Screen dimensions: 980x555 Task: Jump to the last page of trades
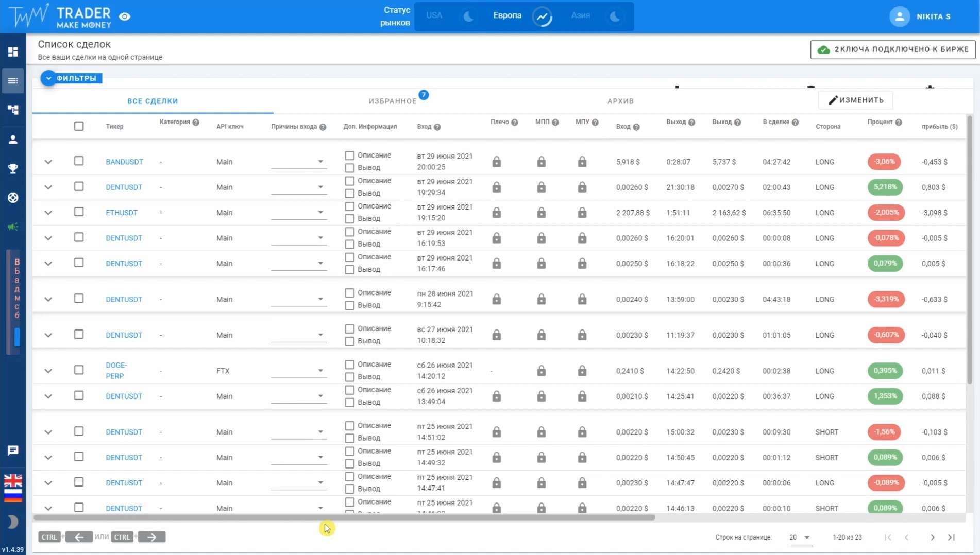coord(951,537)
